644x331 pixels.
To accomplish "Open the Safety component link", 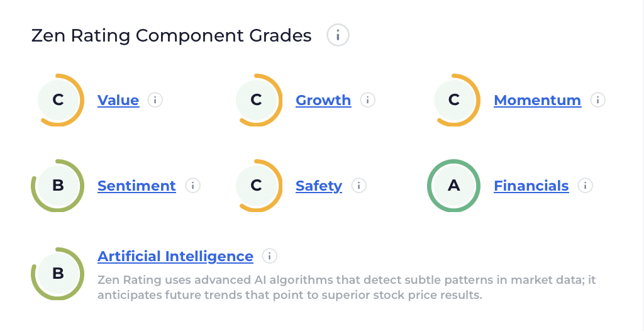I will click(319, 186).
